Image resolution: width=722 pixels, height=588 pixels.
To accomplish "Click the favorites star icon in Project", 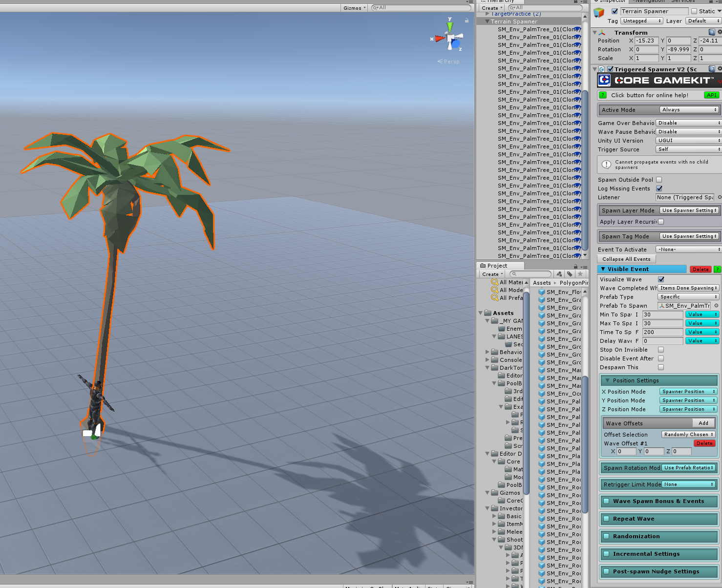I will (580, 274).
